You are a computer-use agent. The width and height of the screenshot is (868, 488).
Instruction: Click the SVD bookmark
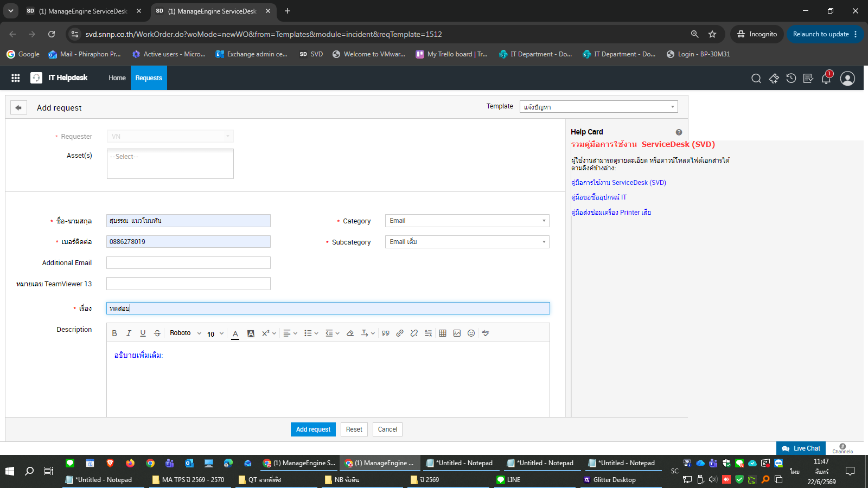point(311,54)
